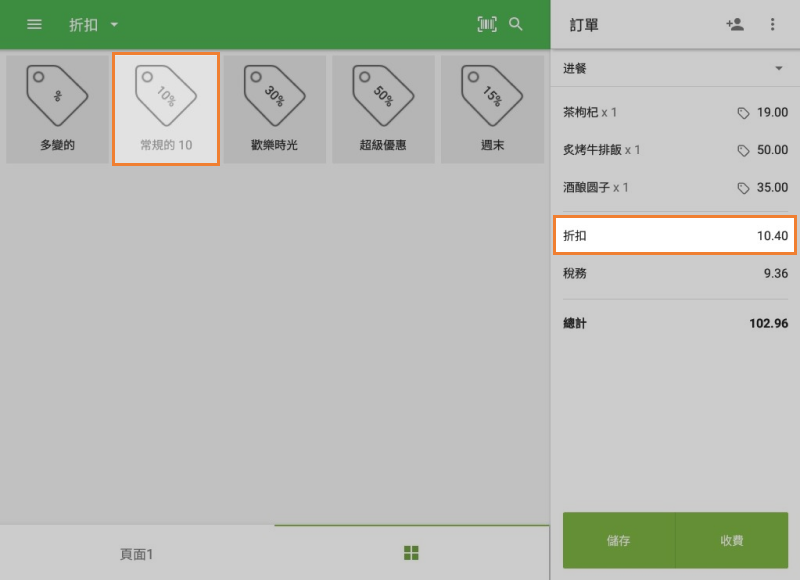Screen dimensions: 800x580
Task: Add a customer with the person-plus icon
Action: (735, 24)
